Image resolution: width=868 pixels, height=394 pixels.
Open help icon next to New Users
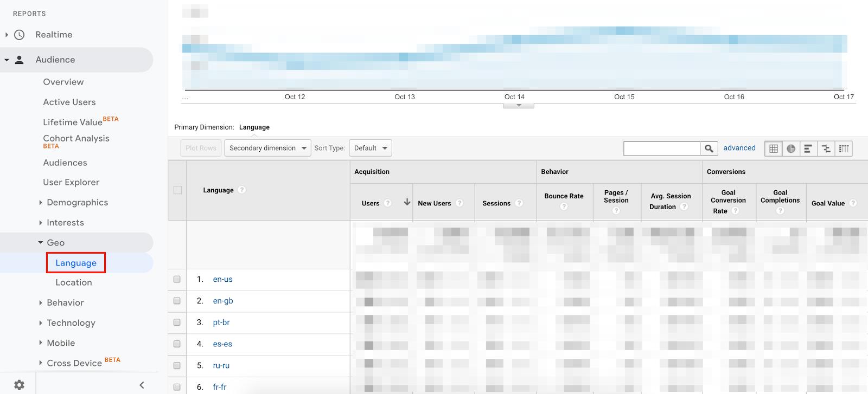tap(459, 203)
